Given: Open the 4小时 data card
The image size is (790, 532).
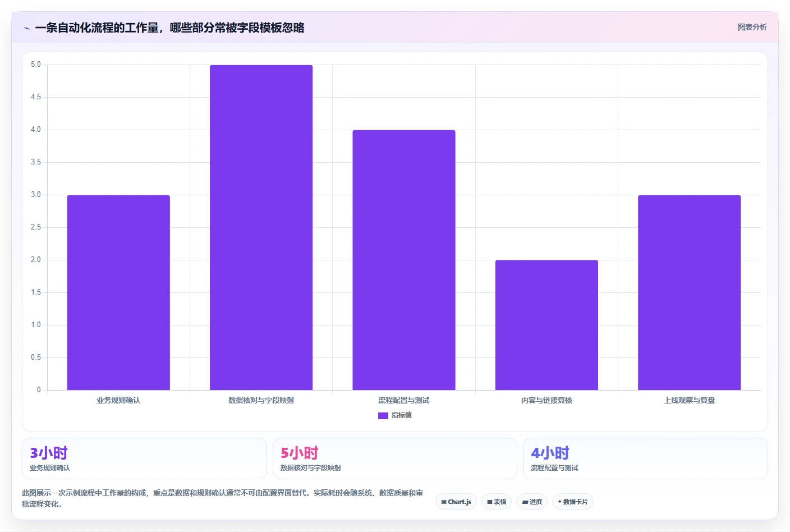Looking at the screenshot, I should 645,458.
